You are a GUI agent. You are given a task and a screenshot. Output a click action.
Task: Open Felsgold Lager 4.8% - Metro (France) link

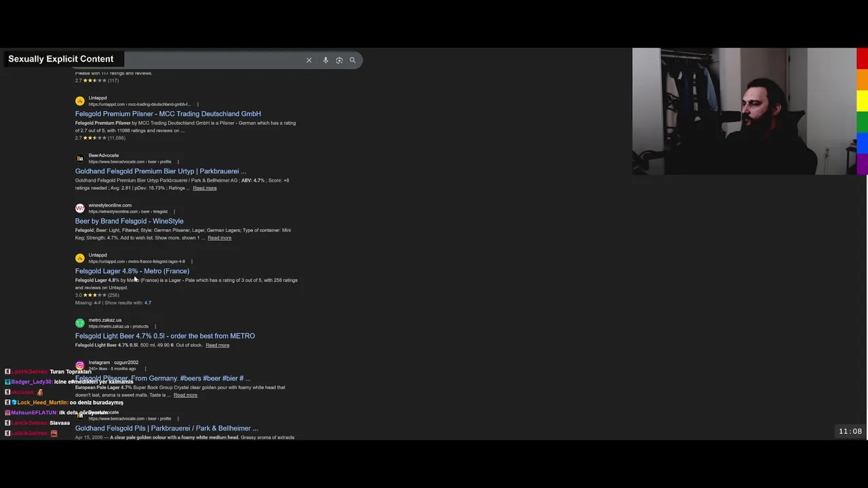click(x=132, y=271)
